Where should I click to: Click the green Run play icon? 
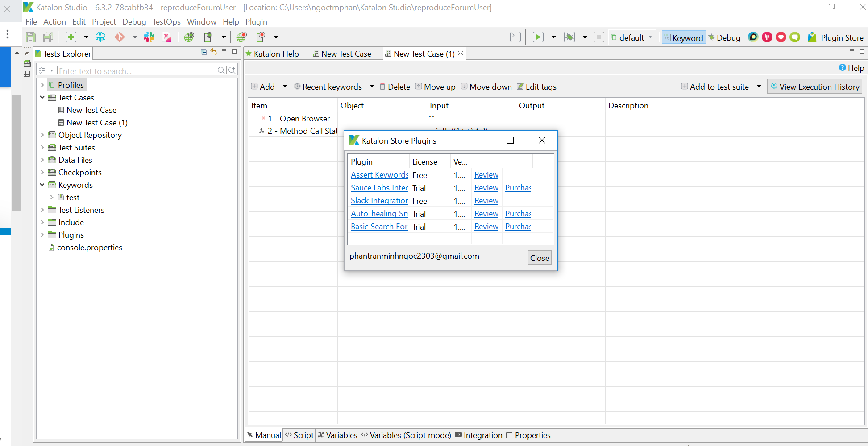[538, 37]
